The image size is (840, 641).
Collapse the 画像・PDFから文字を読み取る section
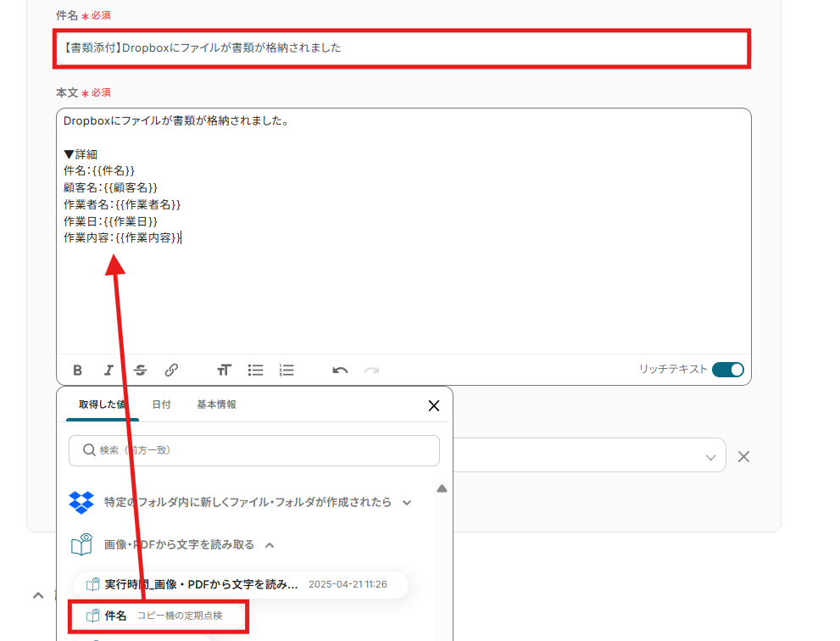270,545
